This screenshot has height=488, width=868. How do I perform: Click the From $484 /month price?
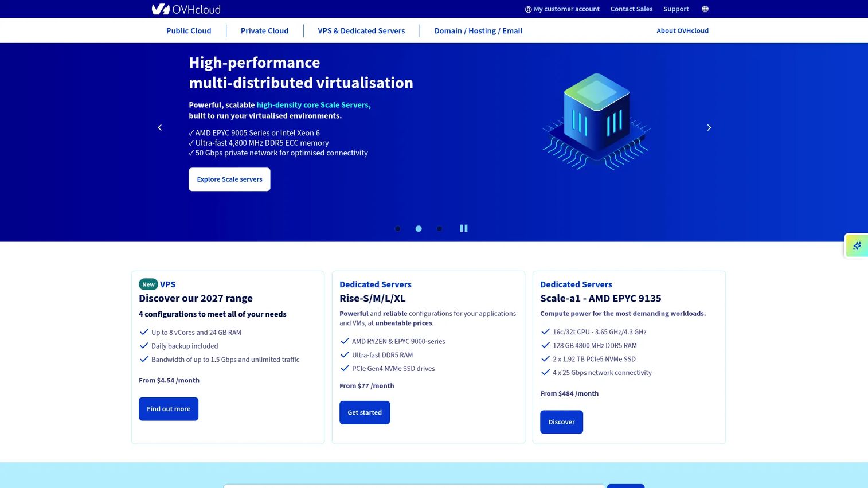coord(569,393)
